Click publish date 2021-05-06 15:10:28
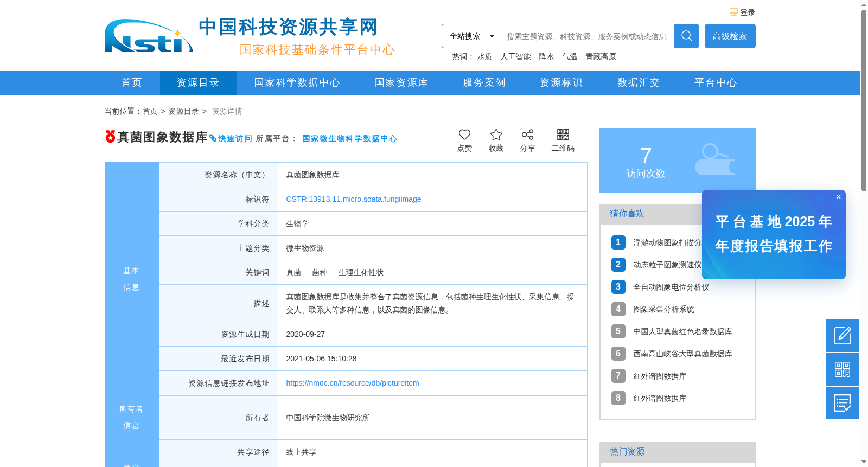This screenshot has width=868, height=467. [321, 359]
